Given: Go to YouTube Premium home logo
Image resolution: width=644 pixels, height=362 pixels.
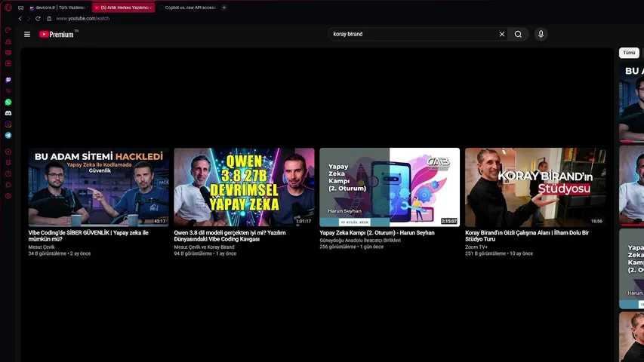Looking at the screenshot, I should click(x=58, y=34).
